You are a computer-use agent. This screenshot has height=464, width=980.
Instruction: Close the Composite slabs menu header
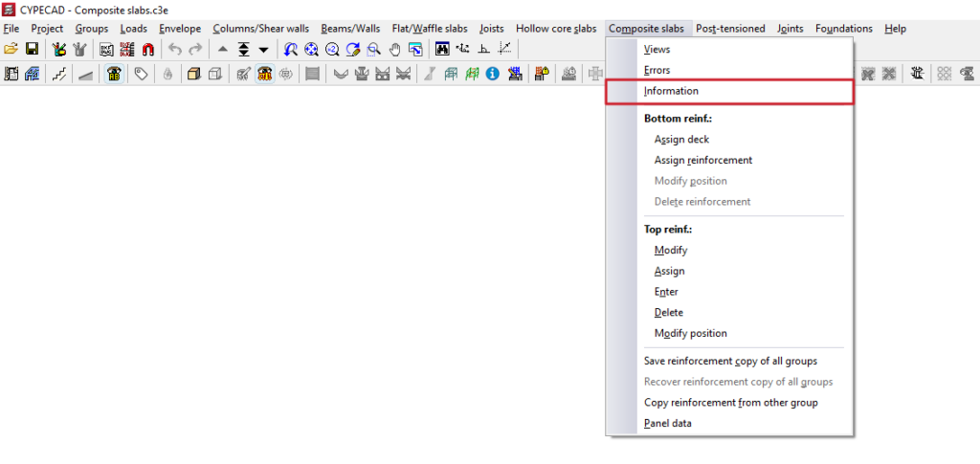(x=648, y=29)
